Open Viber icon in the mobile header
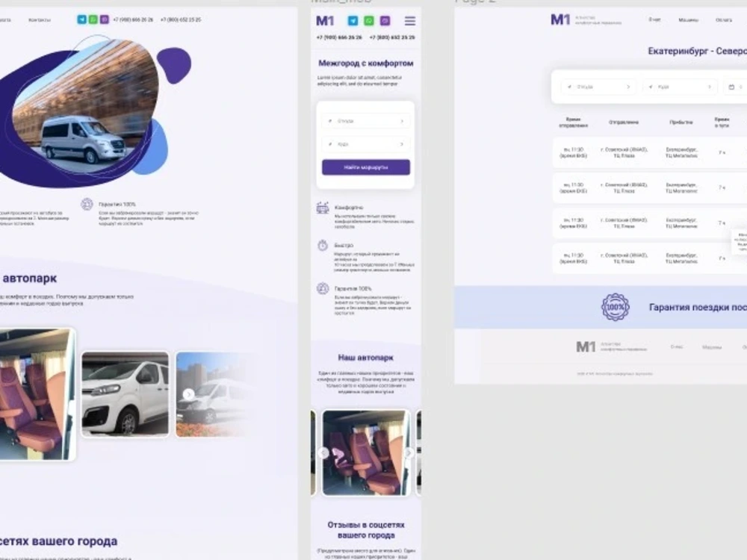The image size is (747, 560). [385, 20]
